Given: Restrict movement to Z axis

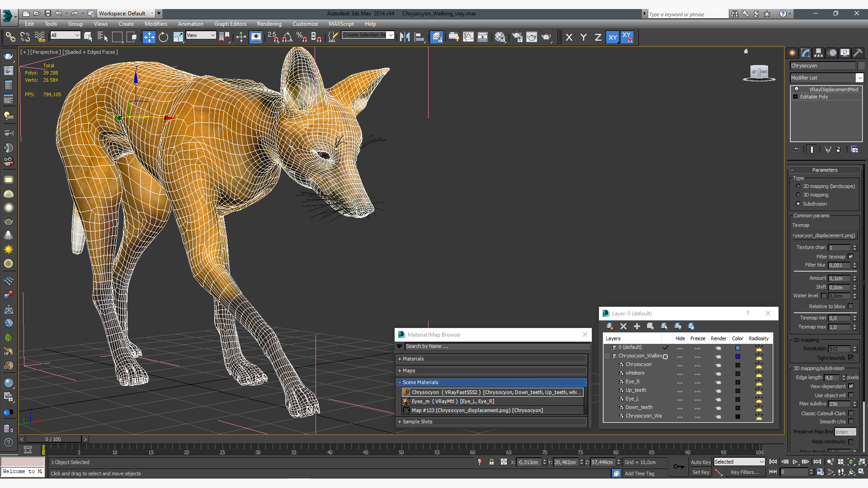Looking at the screenshot, I should pos(598,37).
